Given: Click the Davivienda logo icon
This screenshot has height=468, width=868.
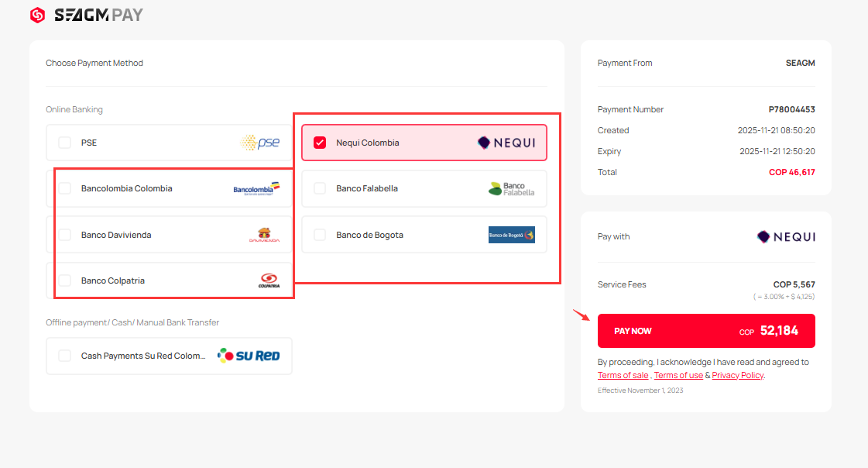Looking at the screenshot, I should pos(264,235).
